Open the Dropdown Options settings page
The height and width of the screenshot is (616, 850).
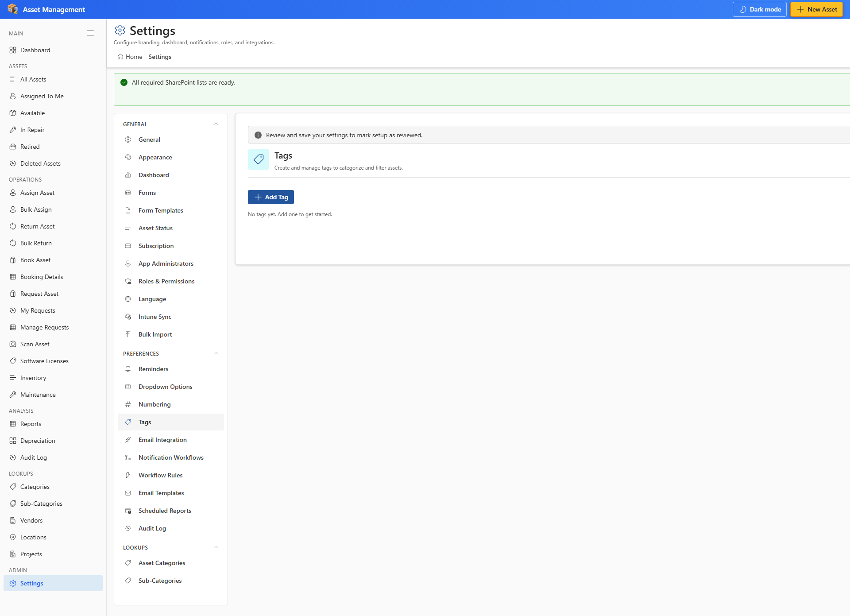coord(171,387)
